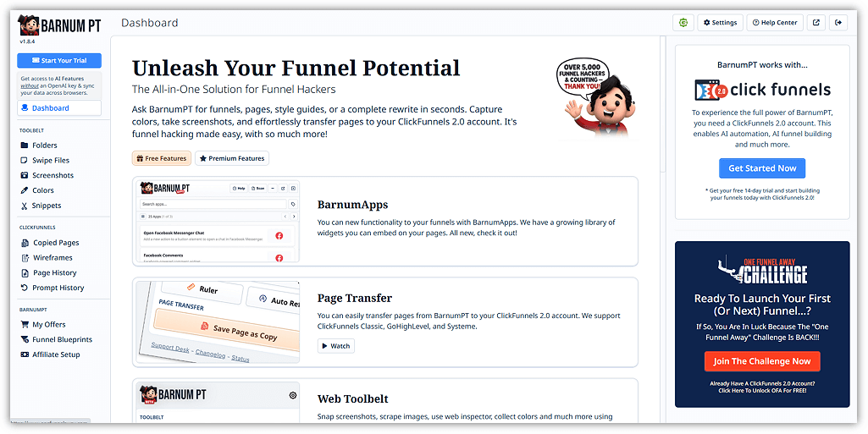Open in new window icon button
Image resolution: width=868 pixels, height=434 pixels.
tap(815, 23)
